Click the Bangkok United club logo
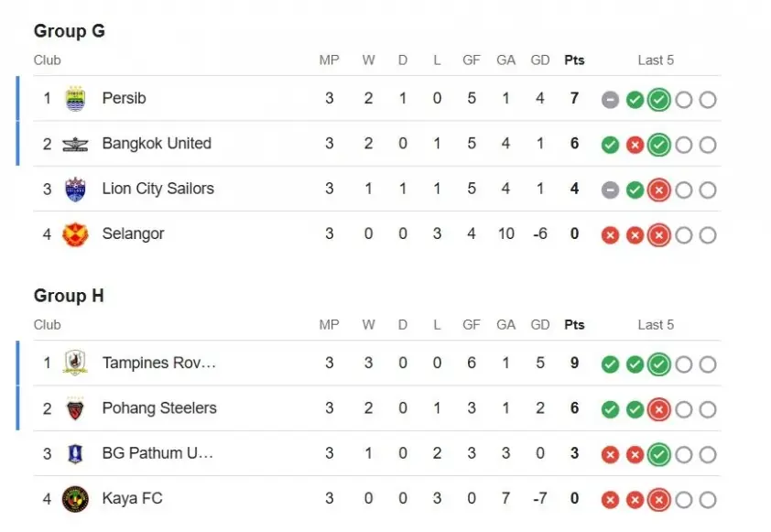 point(75,144)
